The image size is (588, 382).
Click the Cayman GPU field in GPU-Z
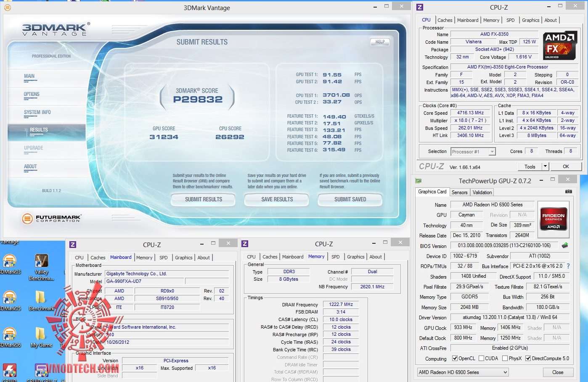click(x=466, y=215)
